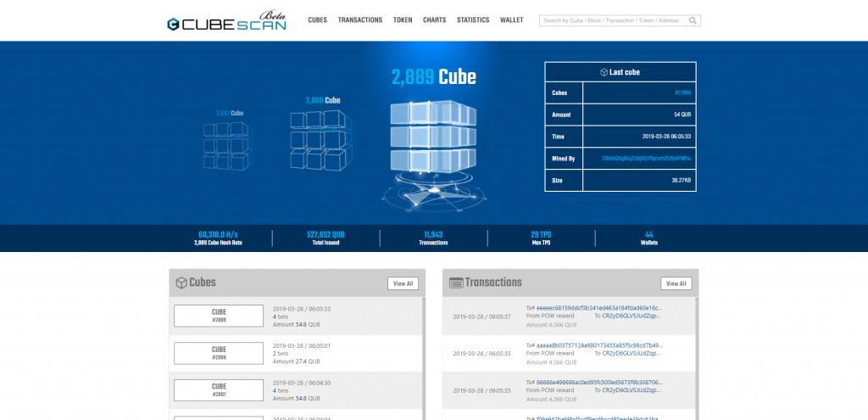Click the #2,889 link in the Last cube table

point(682,92)
